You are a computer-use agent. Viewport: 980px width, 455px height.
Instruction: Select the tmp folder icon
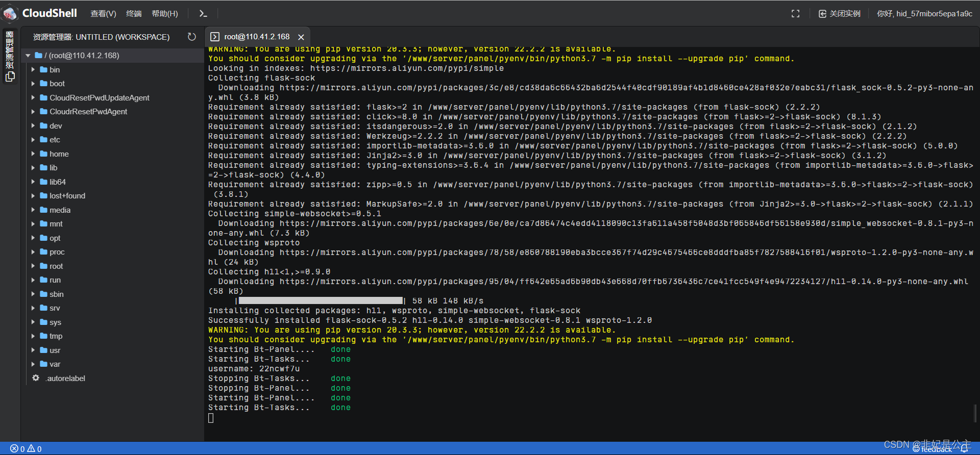pos(44,336)
